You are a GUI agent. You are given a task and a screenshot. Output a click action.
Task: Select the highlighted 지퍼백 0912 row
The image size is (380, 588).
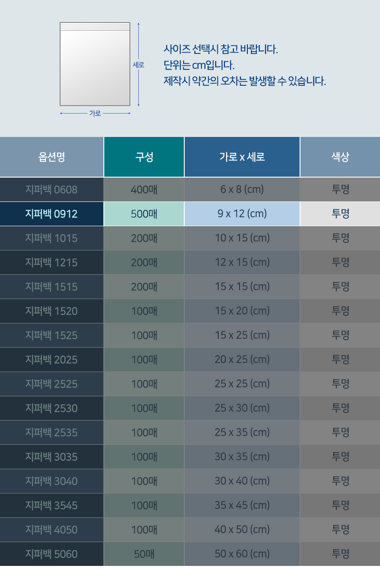coord(52,214)
